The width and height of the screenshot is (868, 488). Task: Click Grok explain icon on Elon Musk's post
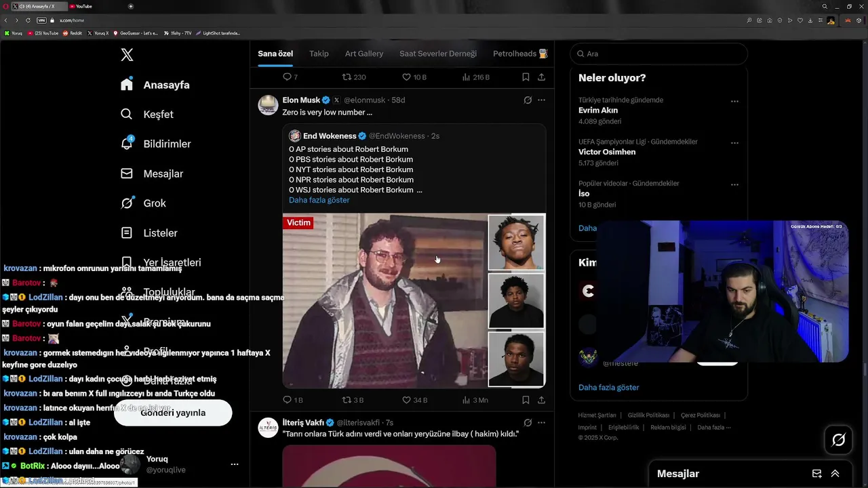point(528,100)
